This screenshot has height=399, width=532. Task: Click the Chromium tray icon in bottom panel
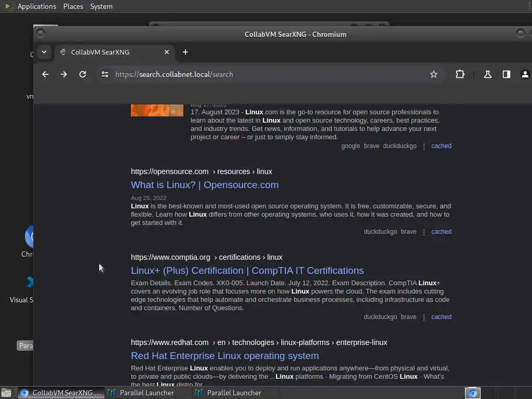pos(473,393)
